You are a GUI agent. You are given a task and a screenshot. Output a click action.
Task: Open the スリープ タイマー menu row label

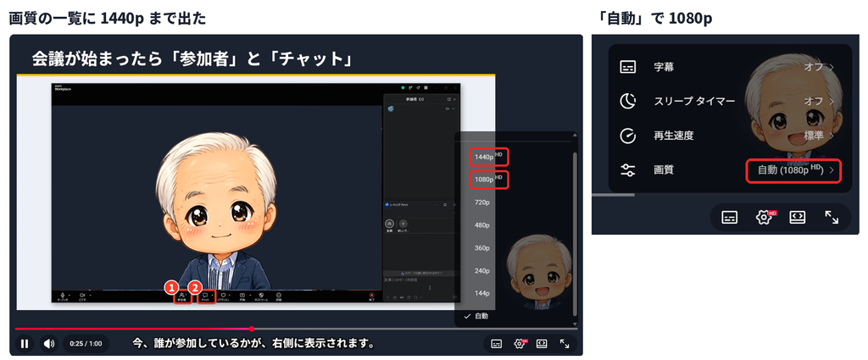694,101
